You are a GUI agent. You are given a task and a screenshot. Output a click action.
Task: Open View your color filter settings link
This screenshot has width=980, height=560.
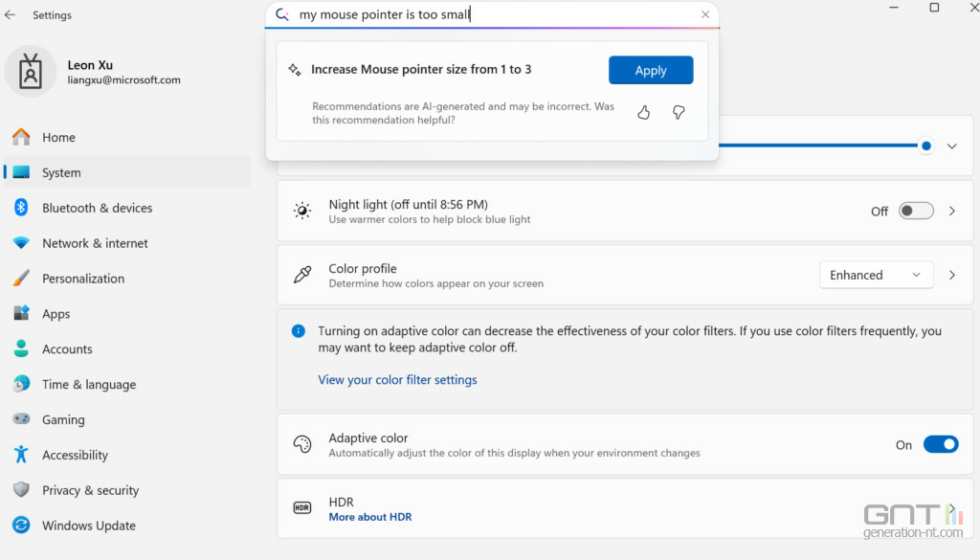click(397, 379)
